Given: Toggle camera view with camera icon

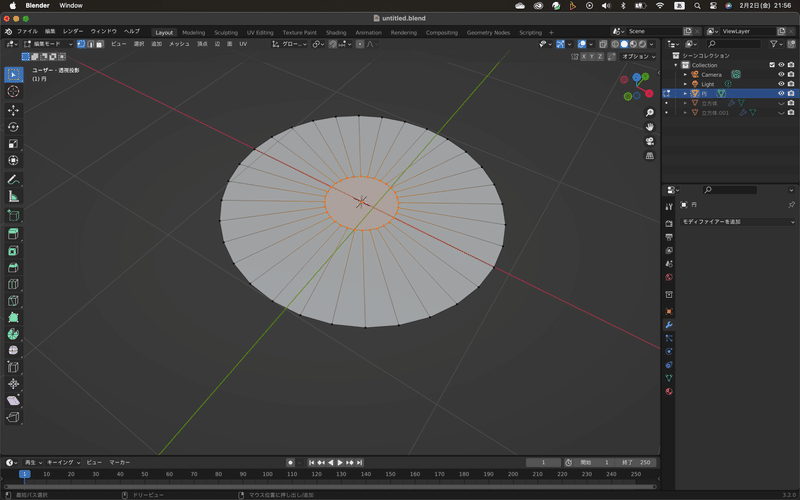Looking at the screenshot, I should 649,141.
